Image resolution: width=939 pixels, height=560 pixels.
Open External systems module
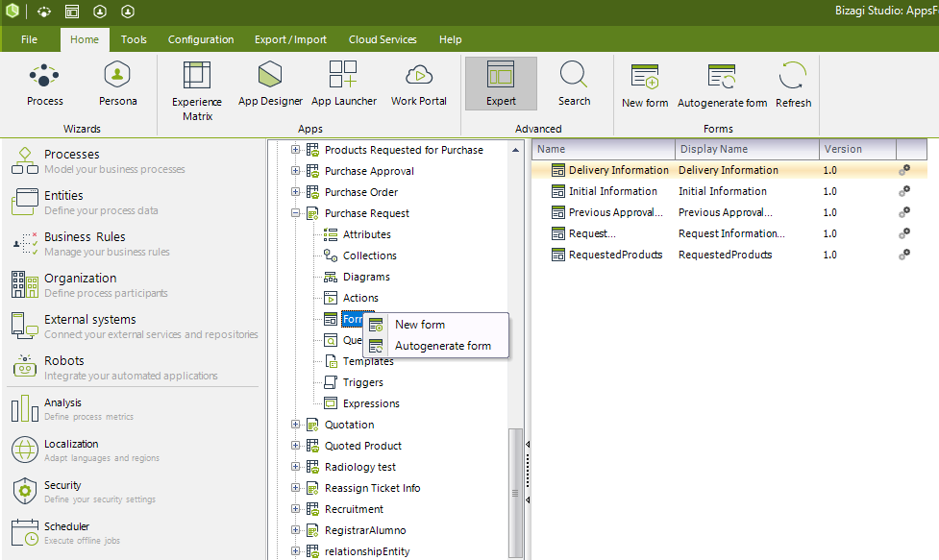133,326
